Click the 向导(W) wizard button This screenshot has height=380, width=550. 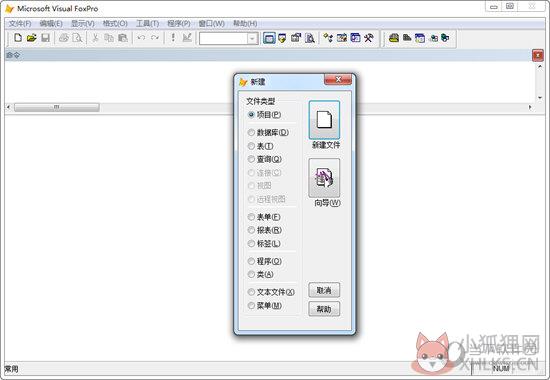click(x=324, y=178)
